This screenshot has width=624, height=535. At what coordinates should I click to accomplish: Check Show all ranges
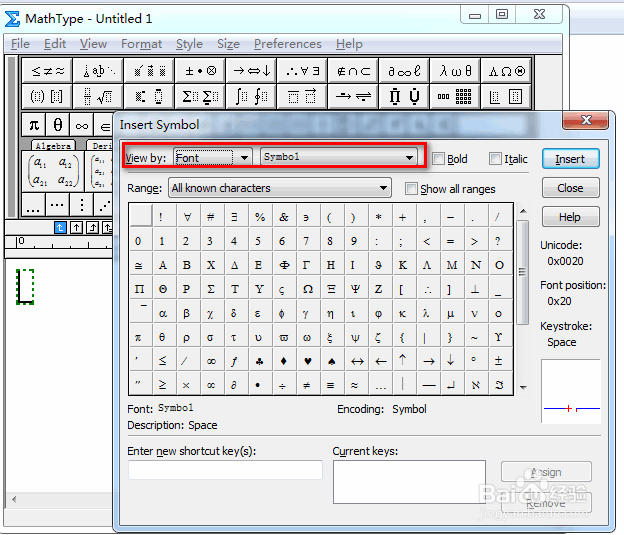[x=411, y=189]
